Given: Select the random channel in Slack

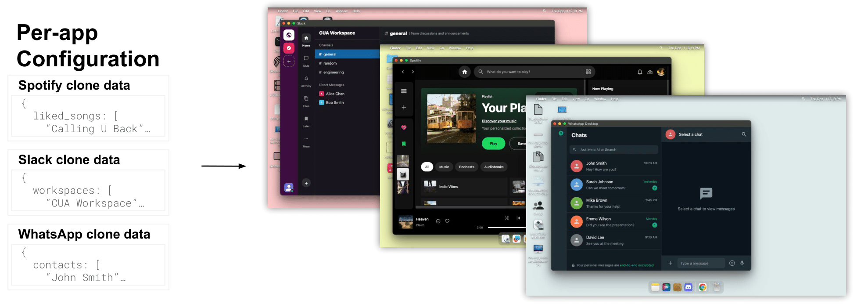Looking at the screenshot, I should pyautogui.click(x=330, y=63).
